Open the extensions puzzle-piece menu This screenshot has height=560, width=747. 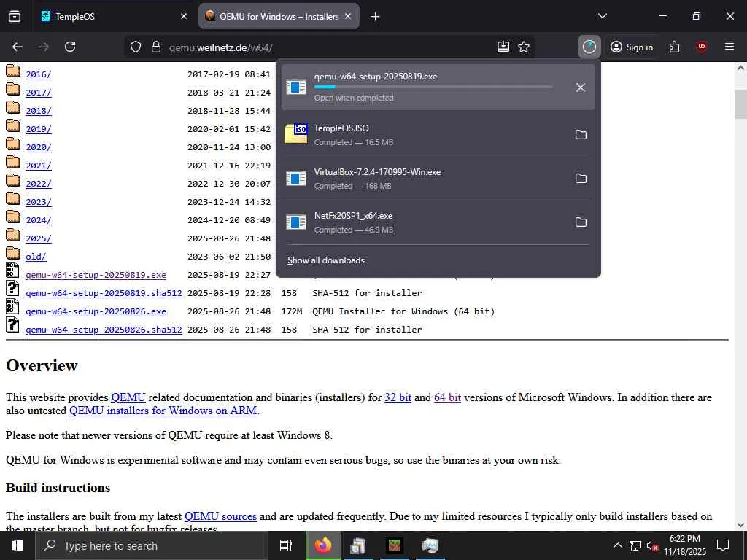click(674, 47)
